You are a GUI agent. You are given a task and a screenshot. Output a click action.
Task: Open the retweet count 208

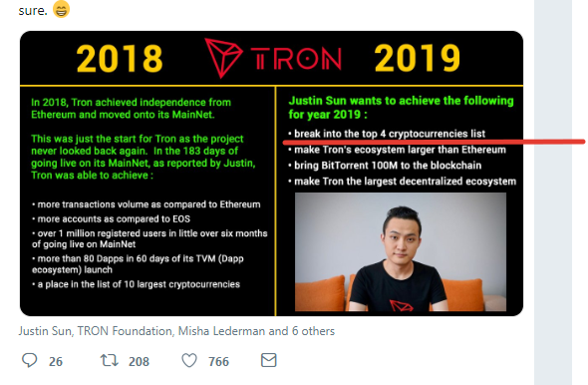click(139, 361)
